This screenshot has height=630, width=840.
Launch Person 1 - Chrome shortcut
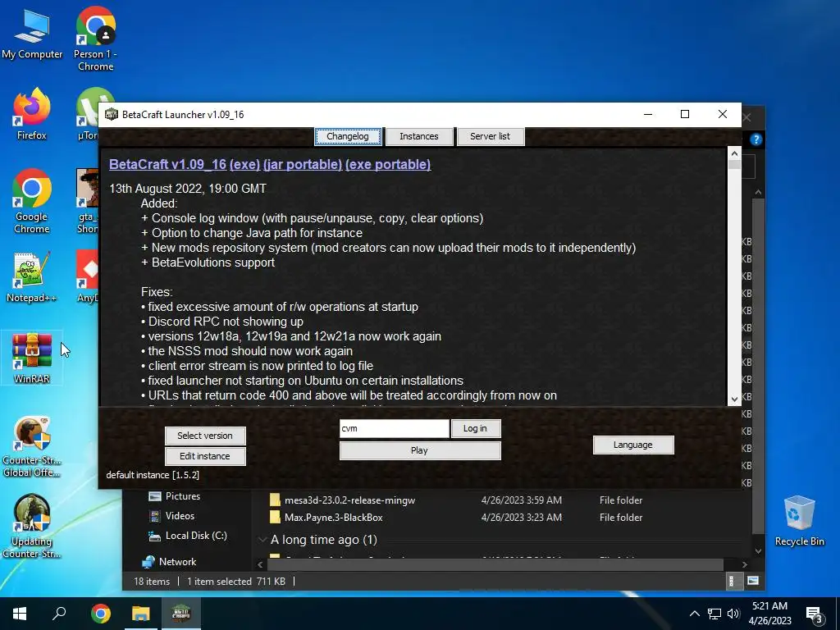95,39
